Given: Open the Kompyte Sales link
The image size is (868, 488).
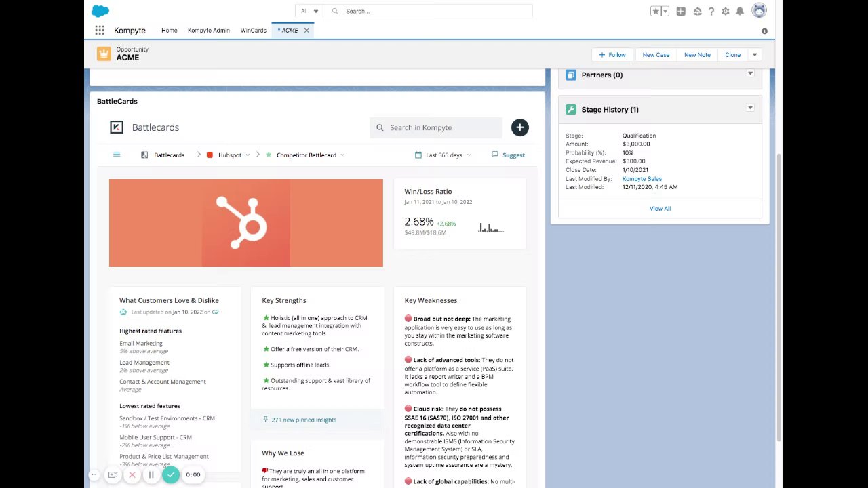Looking at the screenshot, I should (x=642, y=179).
